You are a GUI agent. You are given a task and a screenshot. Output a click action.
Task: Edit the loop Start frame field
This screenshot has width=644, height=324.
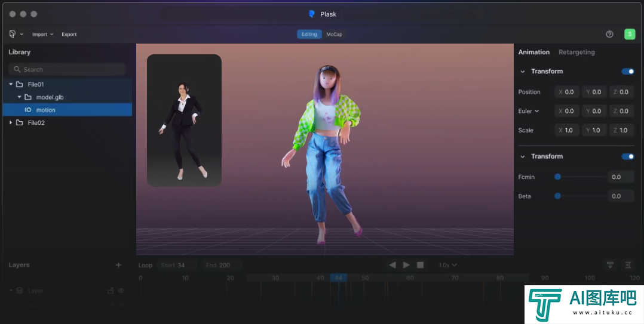[177, 266]
